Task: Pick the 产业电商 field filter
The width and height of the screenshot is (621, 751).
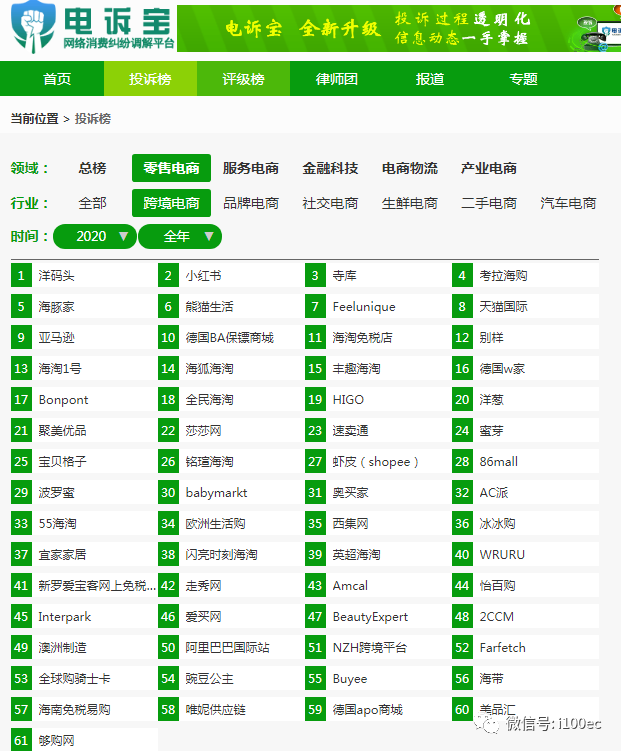Action: click(x=489, y=168)
